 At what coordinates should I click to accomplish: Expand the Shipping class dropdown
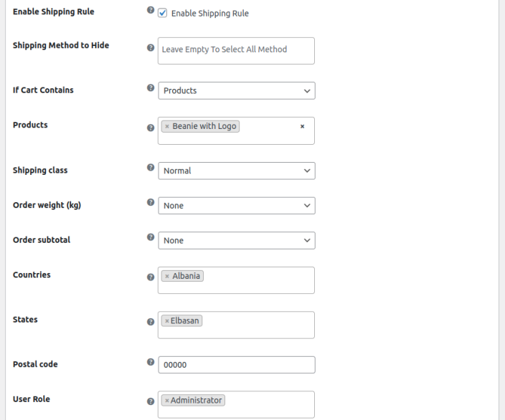pos(236,171)
